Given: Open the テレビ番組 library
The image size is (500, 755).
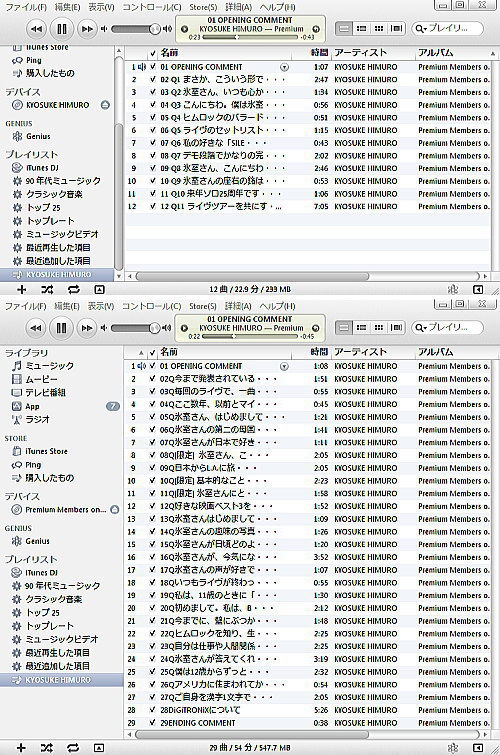Looking at the screenshot, I should pyautogui.click(x=45, y=392).
